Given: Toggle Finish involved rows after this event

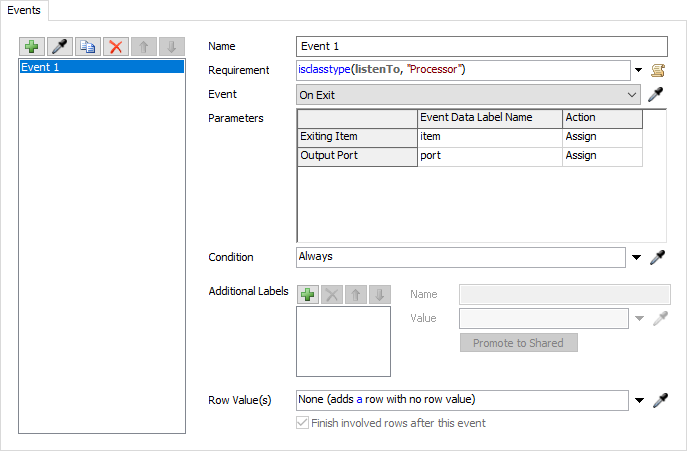Looking at the screenshot, I should [x=305, y=423].
